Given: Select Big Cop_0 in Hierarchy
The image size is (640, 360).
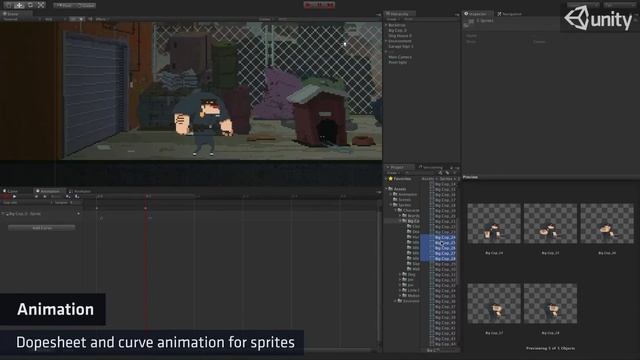Looking at the screenshot, I should click(x=397, y=31).
